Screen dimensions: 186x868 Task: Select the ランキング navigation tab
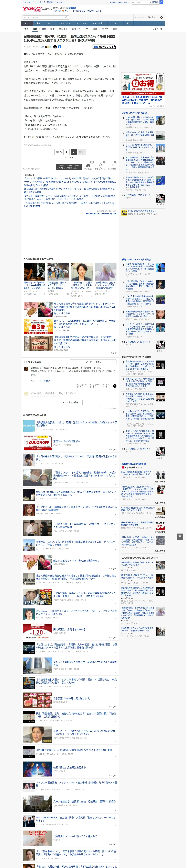tap(116, 24)
